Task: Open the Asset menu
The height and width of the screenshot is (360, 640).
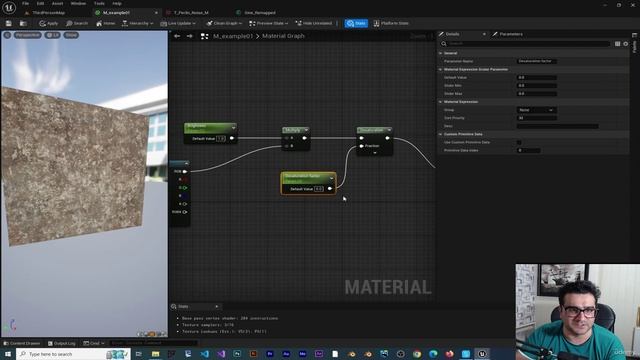Action: 58,3
